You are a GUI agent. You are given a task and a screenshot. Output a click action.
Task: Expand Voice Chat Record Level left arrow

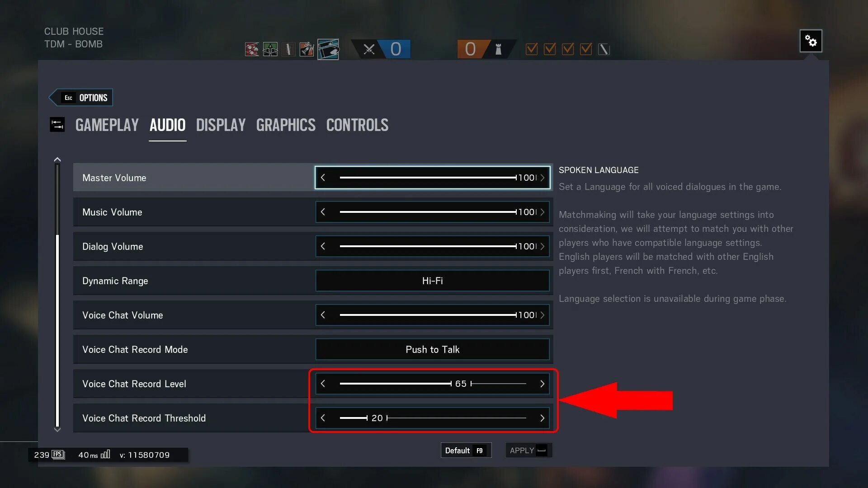click(x=323, y=383)
